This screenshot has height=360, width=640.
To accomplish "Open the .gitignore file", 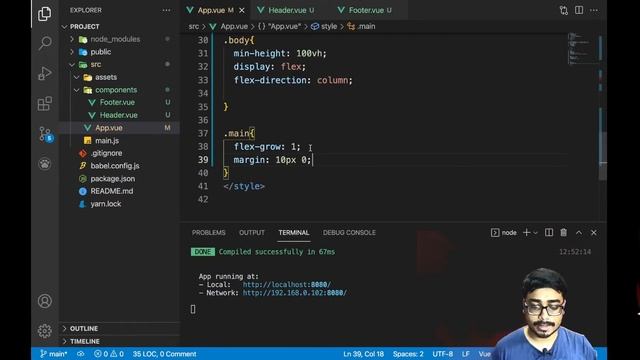I will pos(107,153).
